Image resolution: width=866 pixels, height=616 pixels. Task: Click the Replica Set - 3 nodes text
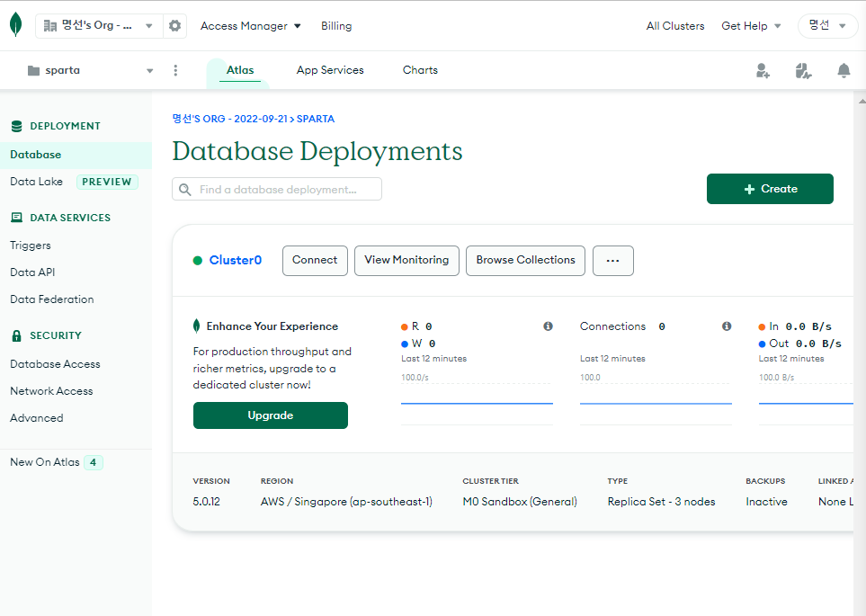tap(661, 502)
